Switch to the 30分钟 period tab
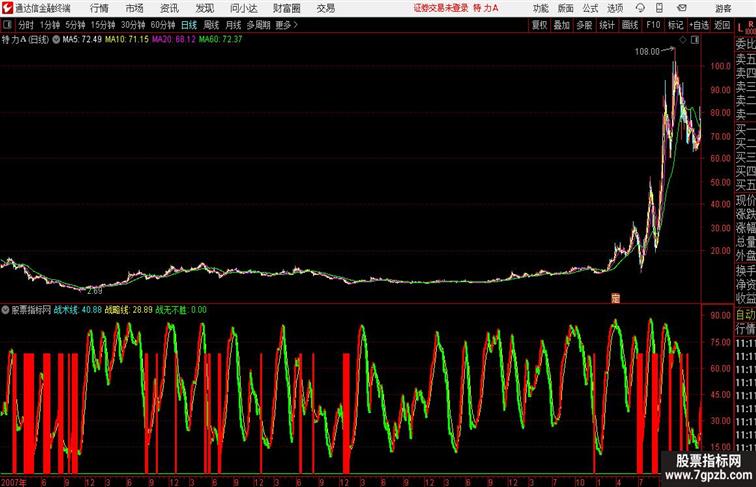The height and width of the screenshot is (487, 756). (133, 25)
